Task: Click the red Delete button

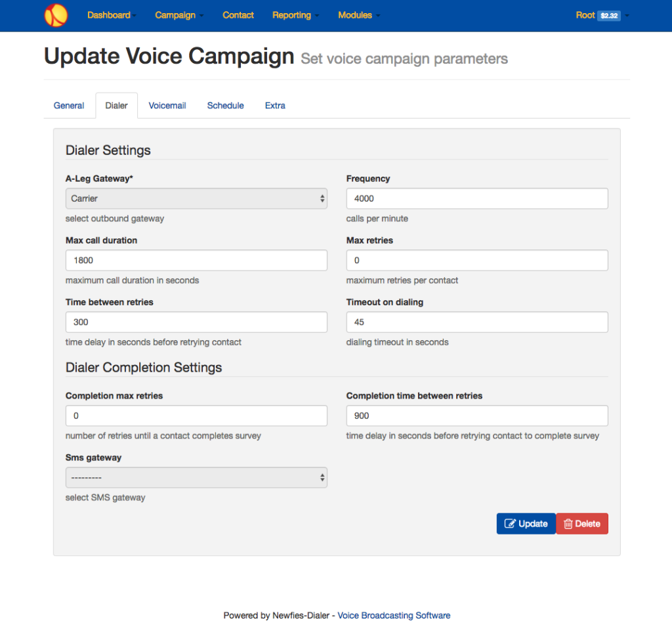Action: point(582,523)
